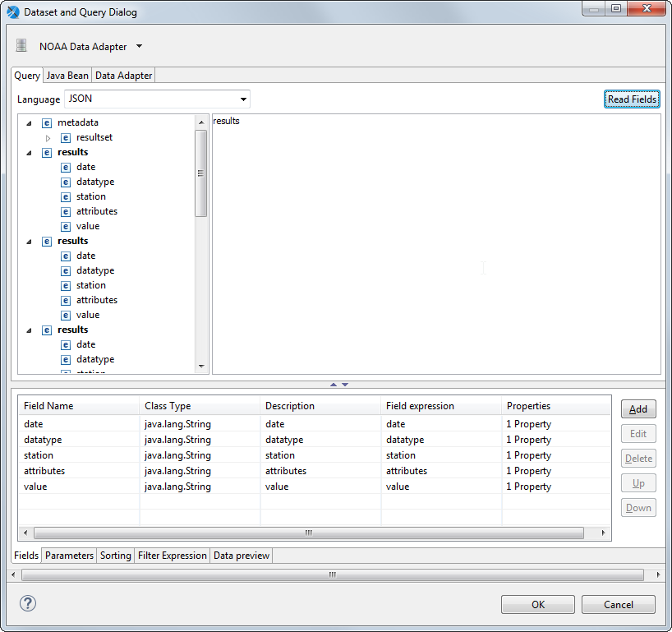
Task: Expand the resultset tree node
Action: 48,138
